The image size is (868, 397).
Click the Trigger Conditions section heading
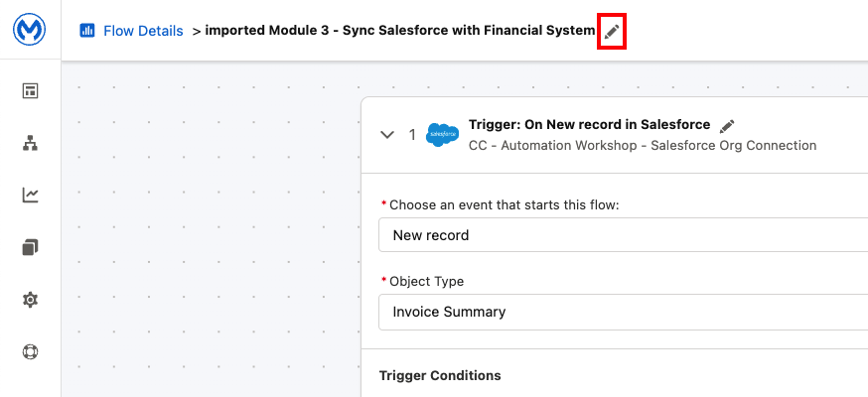coord(440,375)
